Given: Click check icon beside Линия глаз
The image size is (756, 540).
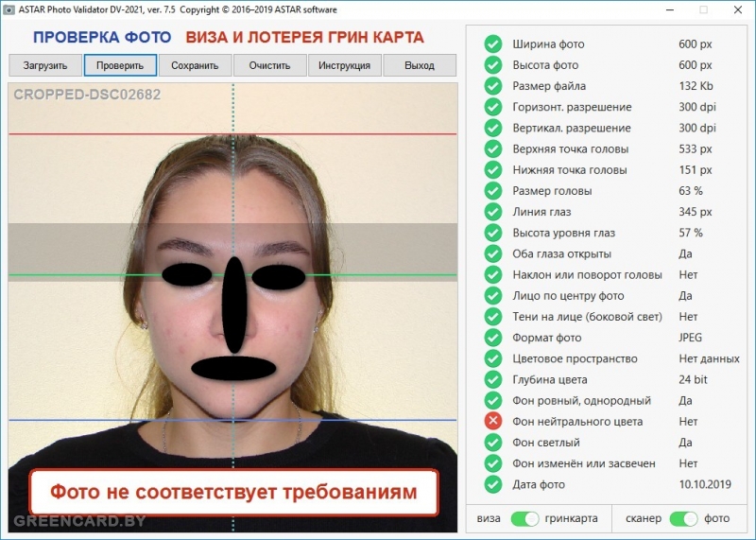Looking at the screenshot, I should tap(493, 212).
